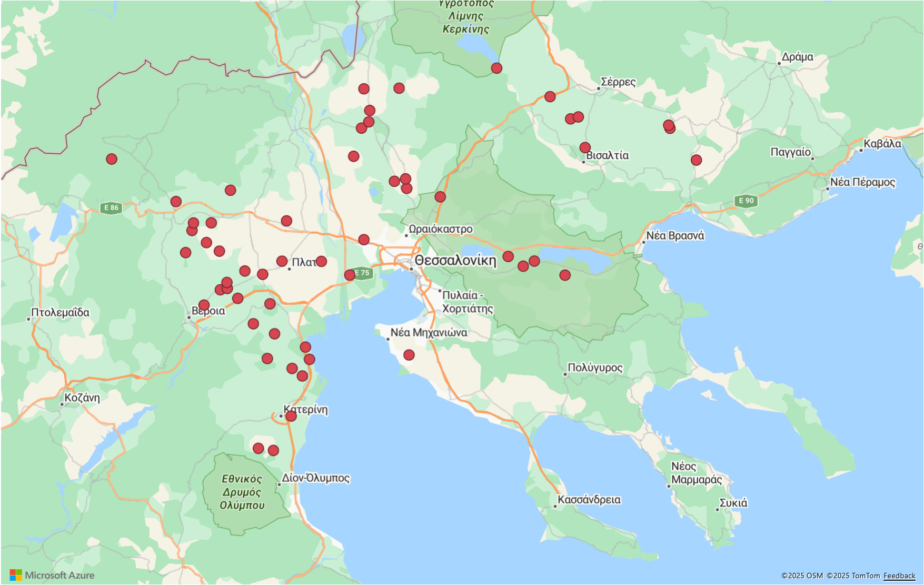The height and width of the screenshot is (585, 924).
Task: Click the highway marker north of Ωραιόκαστρο
Action: tap(440, 196)
